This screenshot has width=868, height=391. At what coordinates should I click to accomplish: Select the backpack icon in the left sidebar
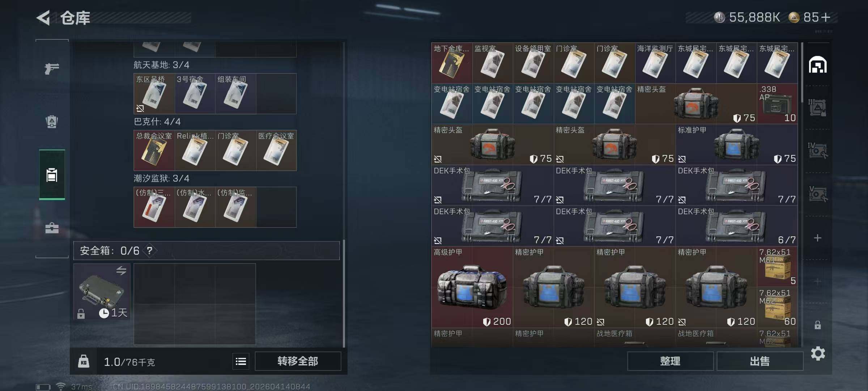coord(52,122)
